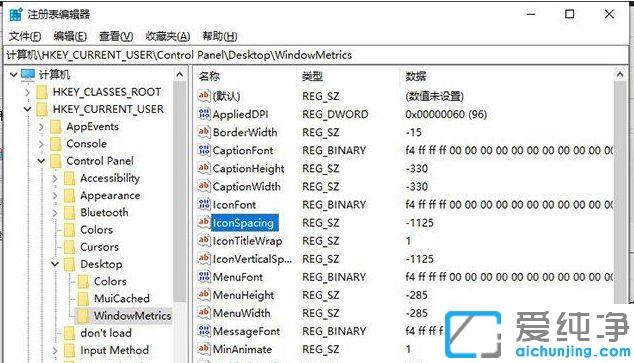The height and width of the screenshot is (363, 634).
Task: Expand HKEY_CLASSES_ROOT tree node
Action: pos(27,92)
